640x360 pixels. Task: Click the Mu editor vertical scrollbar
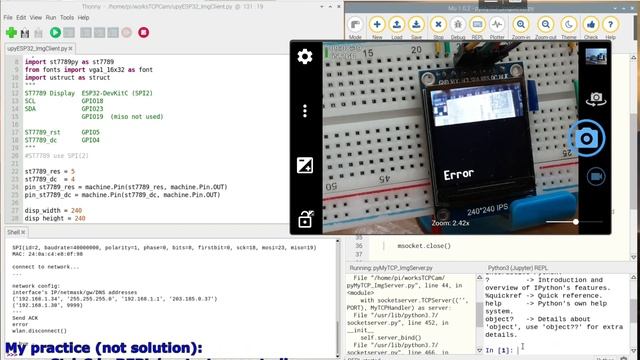tap(633, 157)
